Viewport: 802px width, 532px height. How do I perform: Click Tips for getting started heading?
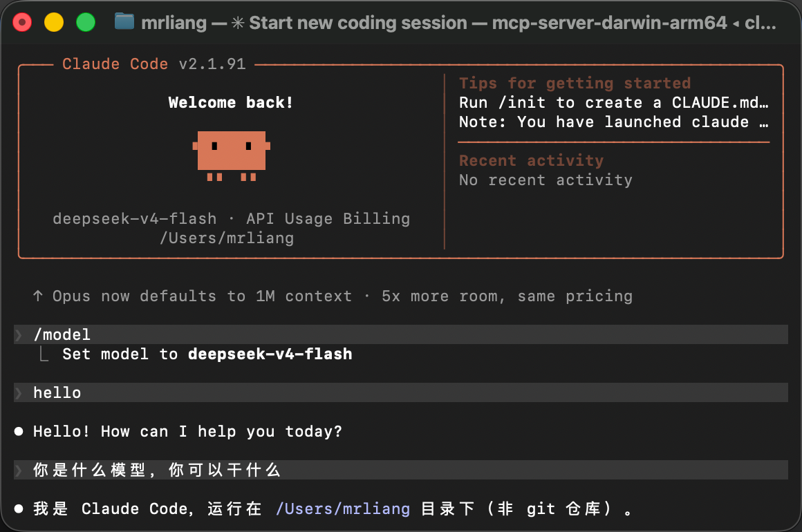point(575,84)
